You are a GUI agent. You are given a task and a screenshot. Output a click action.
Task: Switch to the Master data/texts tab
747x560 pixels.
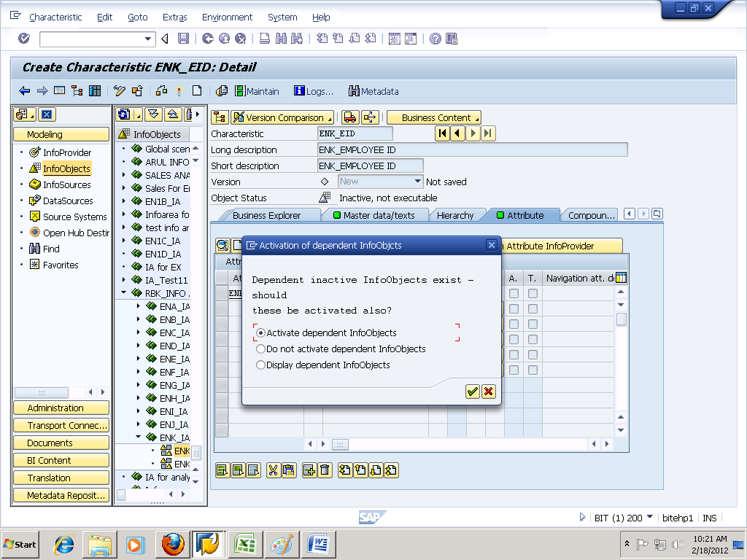(x=374, y=215)
